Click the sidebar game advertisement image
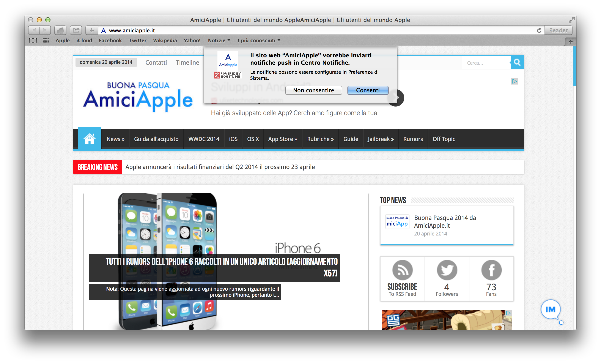This screenshot has width=601, height=364. [x=447, y=320]
